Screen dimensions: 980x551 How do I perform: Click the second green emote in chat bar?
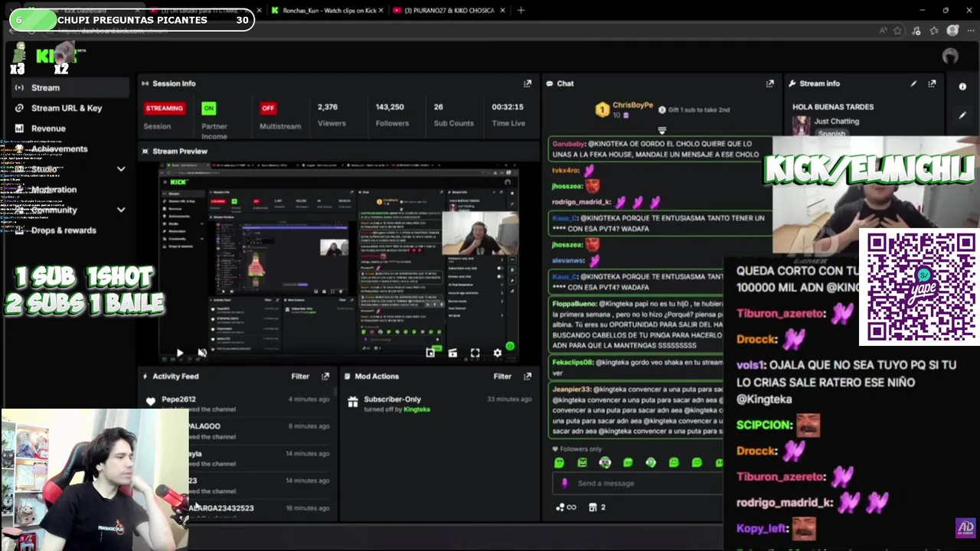tap(582, 462)
